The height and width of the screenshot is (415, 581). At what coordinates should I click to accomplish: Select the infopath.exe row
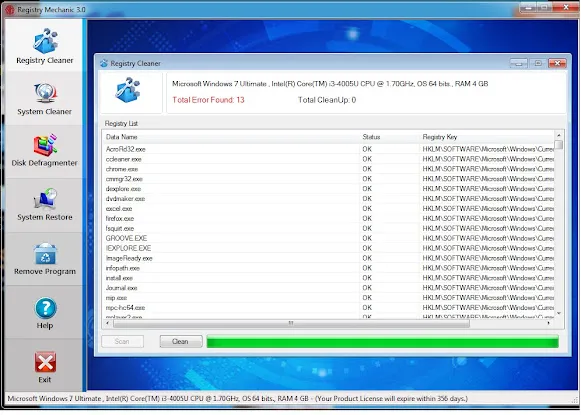[328, 268]
